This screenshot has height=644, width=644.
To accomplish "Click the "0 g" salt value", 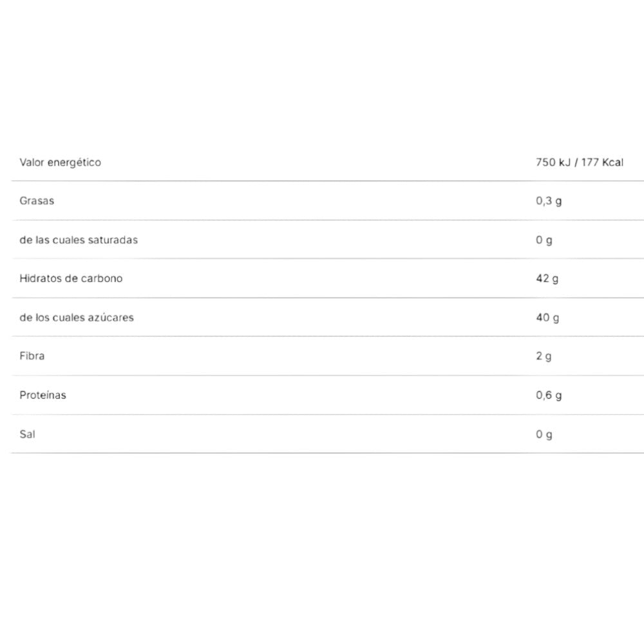I will [544, 434].
